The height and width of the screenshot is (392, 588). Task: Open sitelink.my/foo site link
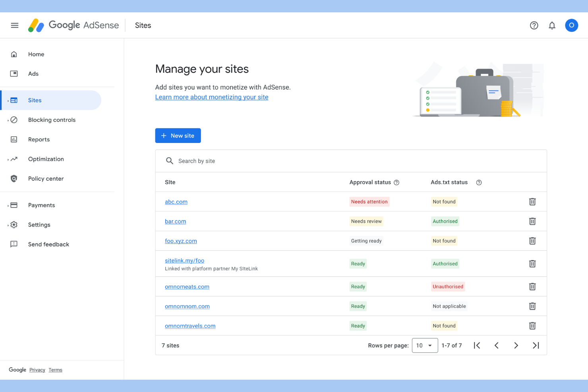click(x=184, y=261)
